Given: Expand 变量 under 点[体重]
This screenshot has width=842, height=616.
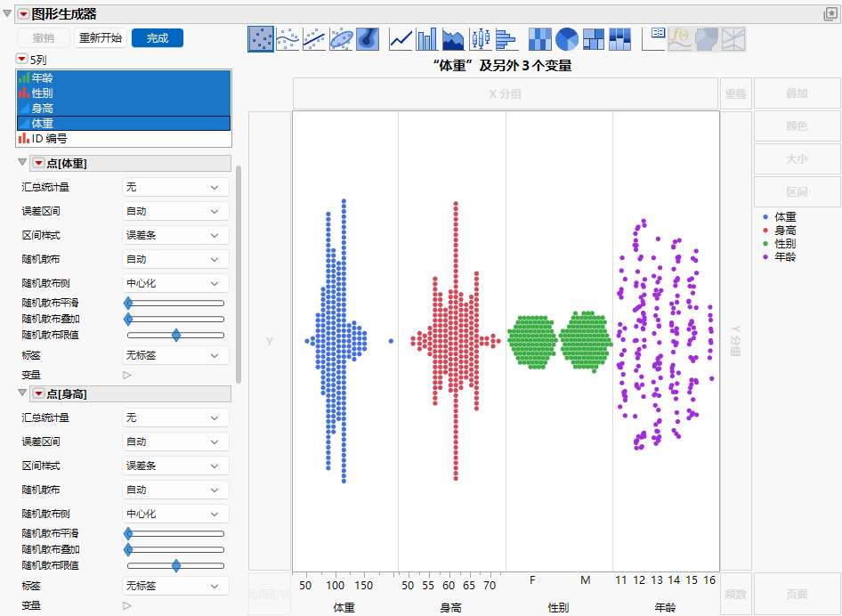Looking at the screenshot, I should [127, 375].
